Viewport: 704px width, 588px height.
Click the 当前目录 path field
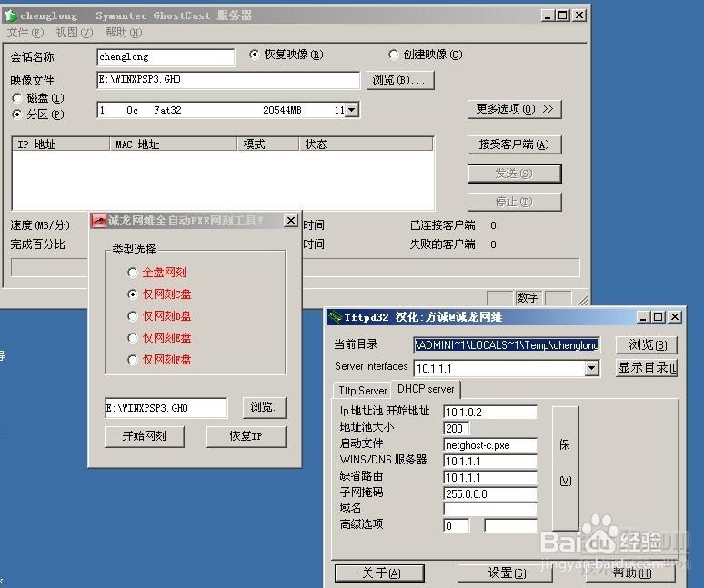tap(507, 345)
